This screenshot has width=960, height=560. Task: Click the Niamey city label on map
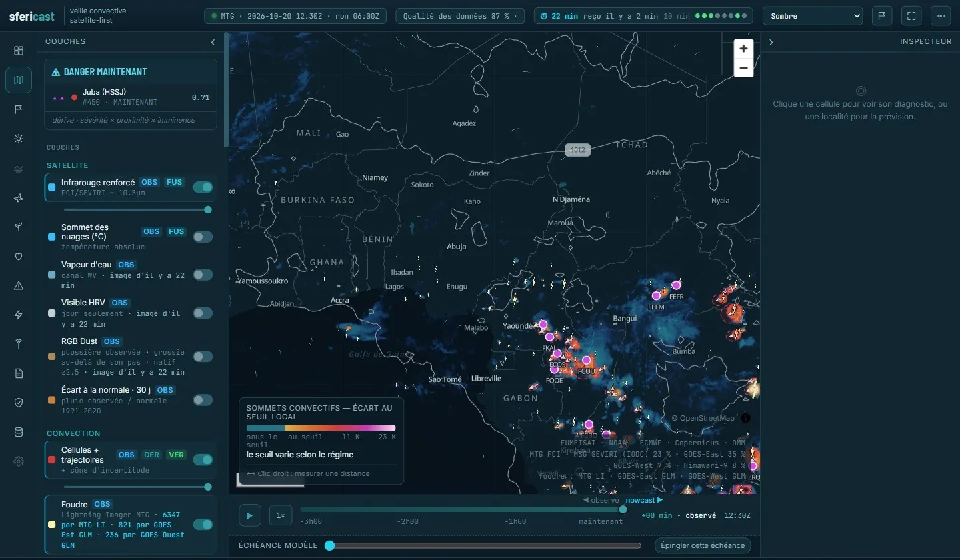(375, 177)
